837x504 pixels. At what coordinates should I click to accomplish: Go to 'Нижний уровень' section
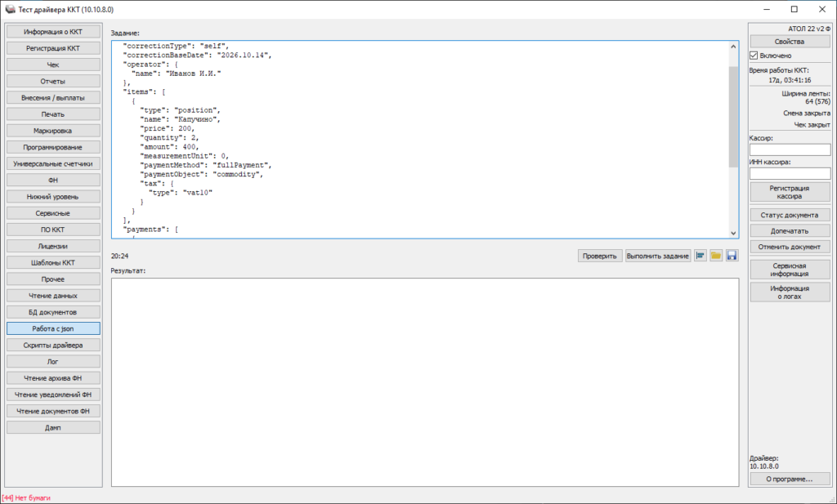pyautogui.click(x=53, y=198)
